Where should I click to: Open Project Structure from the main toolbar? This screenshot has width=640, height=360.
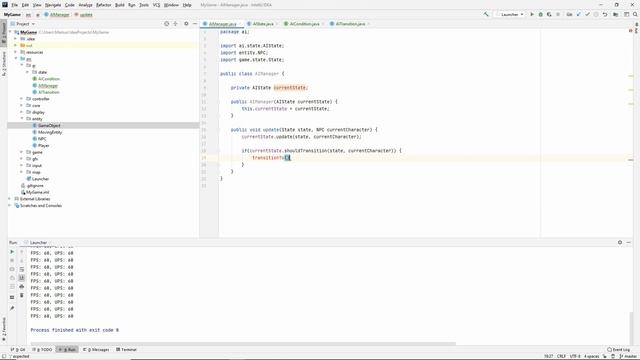pos(616,14)
